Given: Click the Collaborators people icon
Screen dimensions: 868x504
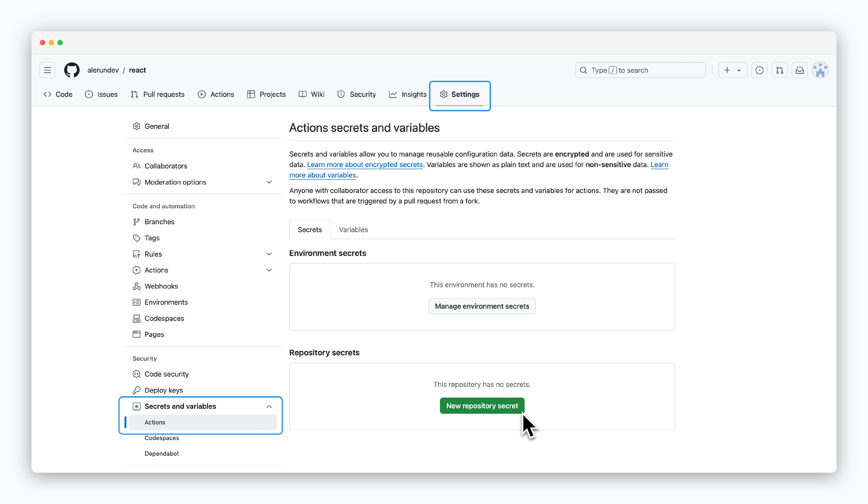Looking at the screenshot, I should tap(136, 166).
